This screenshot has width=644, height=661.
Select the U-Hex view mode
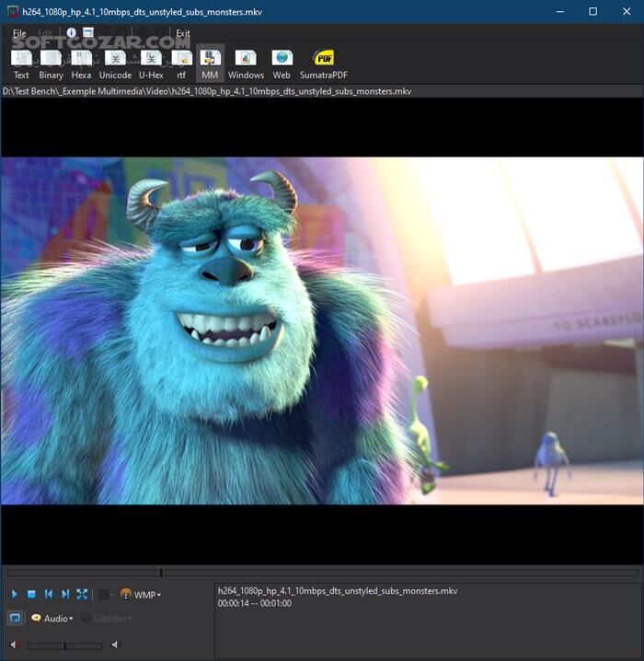click(151, 64)
